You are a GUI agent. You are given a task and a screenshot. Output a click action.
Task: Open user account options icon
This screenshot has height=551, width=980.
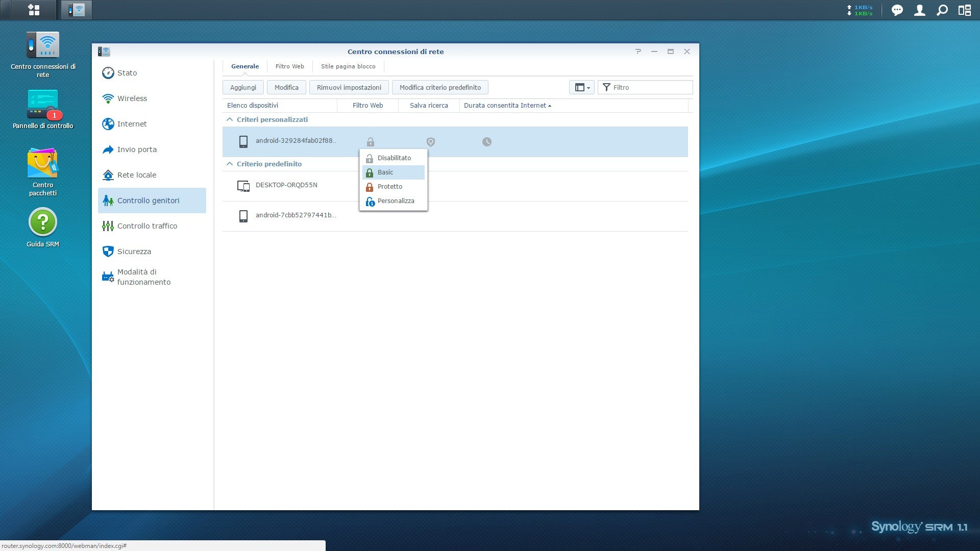pos(919,10)
